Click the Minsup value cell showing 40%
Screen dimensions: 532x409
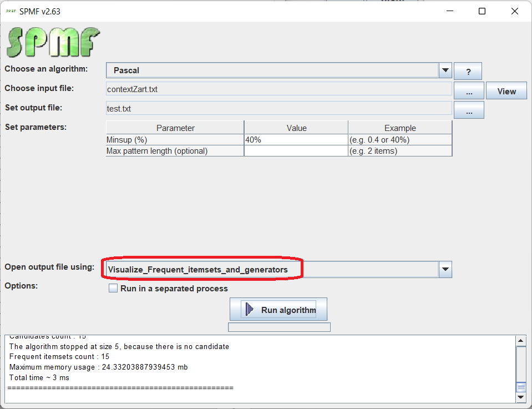(296, 140)
